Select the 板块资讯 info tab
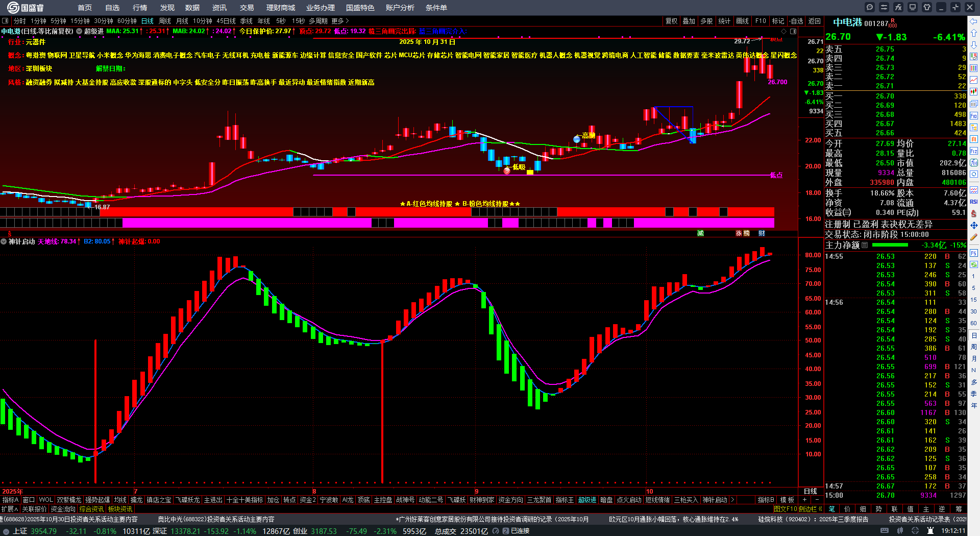 120,509
